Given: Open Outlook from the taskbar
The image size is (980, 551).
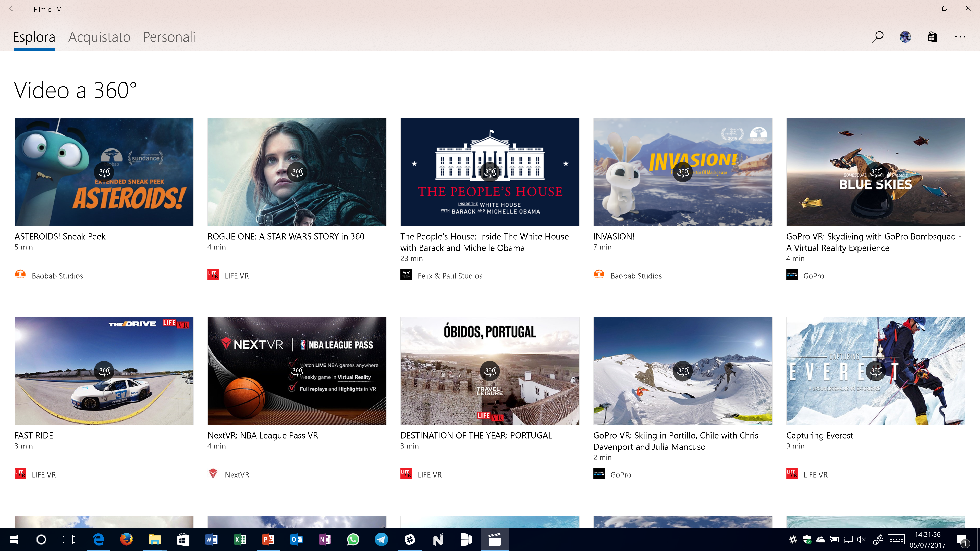Looking at the screenshot, I should [296, 539].
